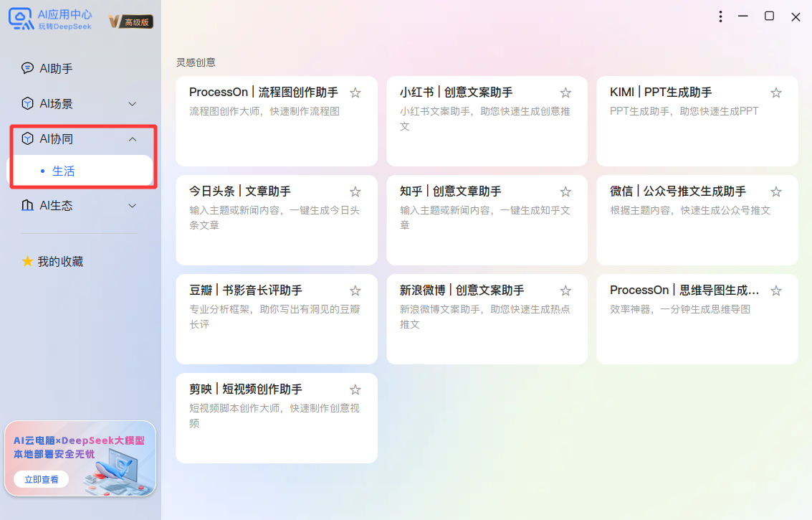
Task: Favorite the 微信 公众号推文生成助手 card star
Action: pos(776,192)
